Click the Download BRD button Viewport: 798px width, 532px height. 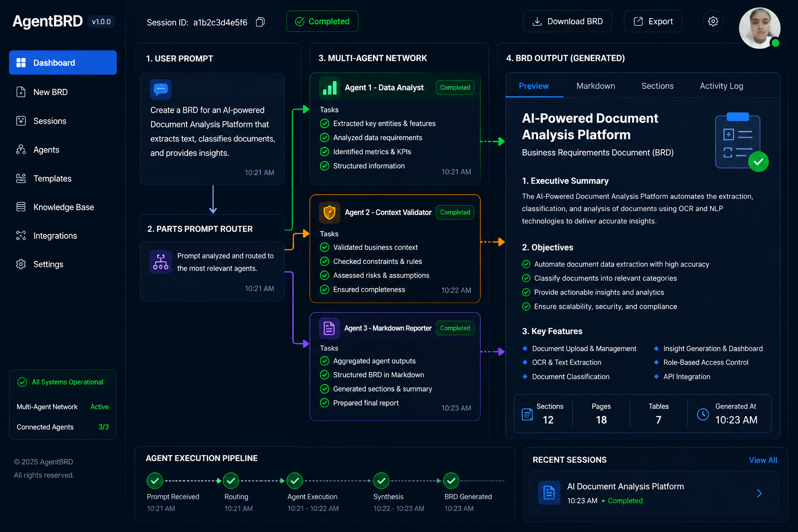pyautogui.click(x=567, y=21)
